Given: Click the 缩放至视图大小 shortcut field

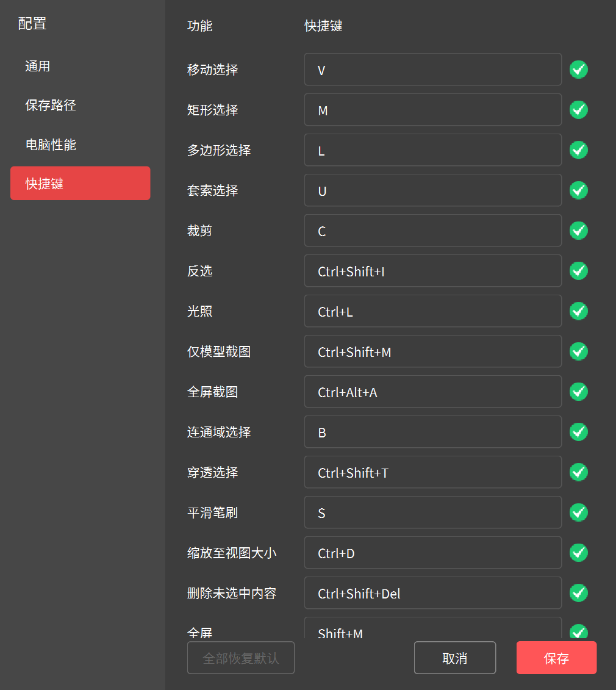Looking at the screenshot, I should (x=432, y=553).
